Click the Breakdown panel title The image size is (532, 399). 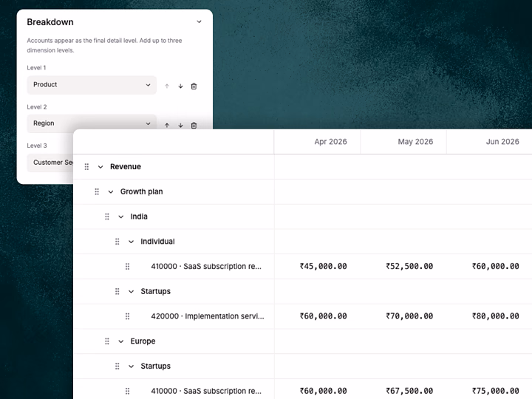tap(50, 22)
